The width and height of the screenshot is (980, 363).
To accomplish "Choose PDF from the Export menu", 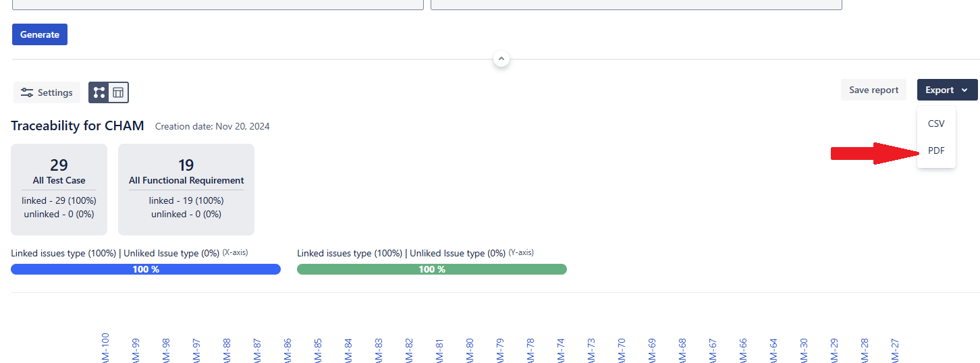I will pos(936,150).
